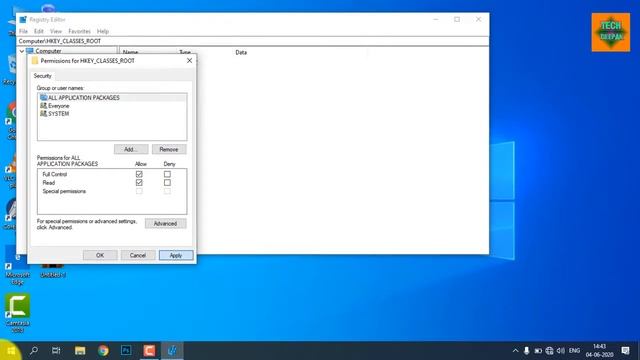Screen dimensions: 640x360
Task: Click the battery tray icon
Action: (538, 351)
